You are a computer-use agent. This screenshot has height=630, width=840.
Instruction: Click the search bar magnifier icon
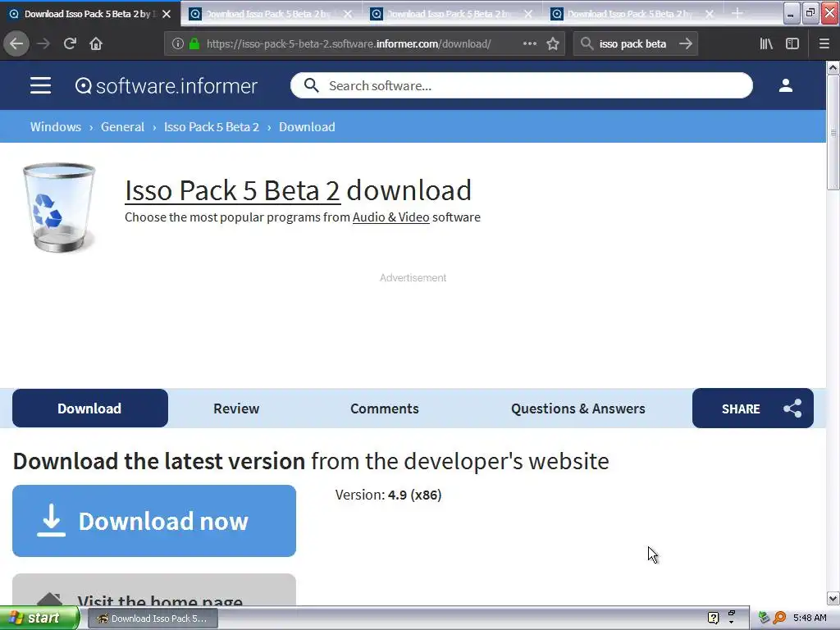587,43
